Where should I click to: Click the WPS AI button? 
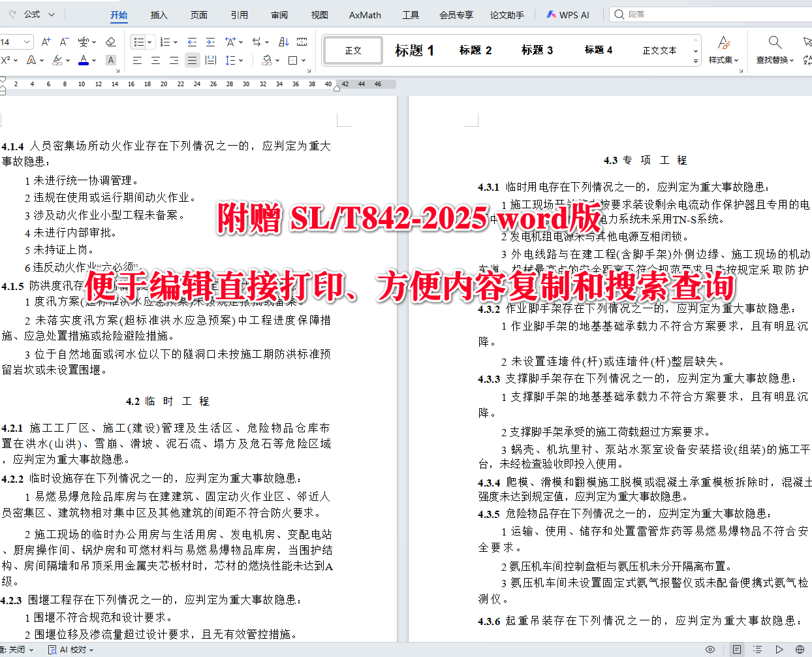pyautogui.click(x=567, y=14)
